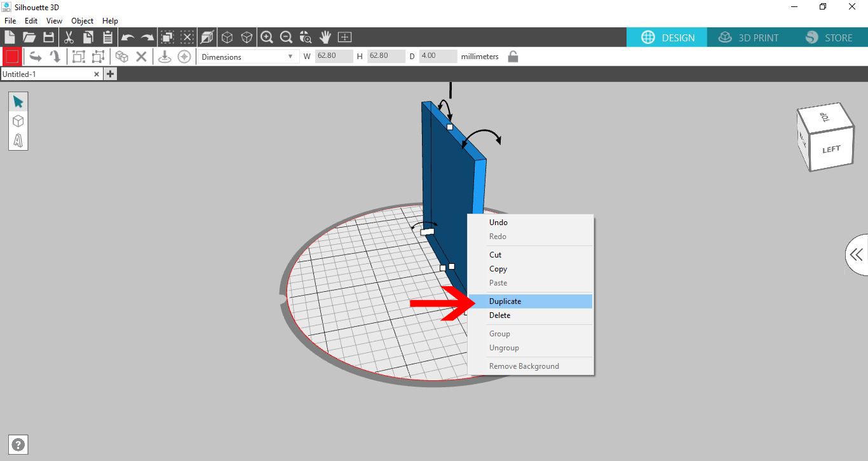
Task: Center object on platform target icon
Action: (184, 57)
